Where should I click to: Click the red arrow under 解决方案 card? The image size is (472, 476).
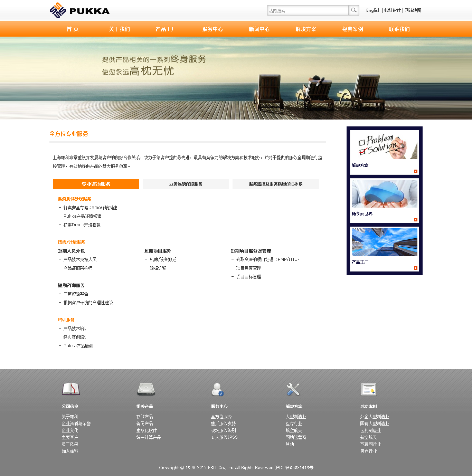click(415, 171)
